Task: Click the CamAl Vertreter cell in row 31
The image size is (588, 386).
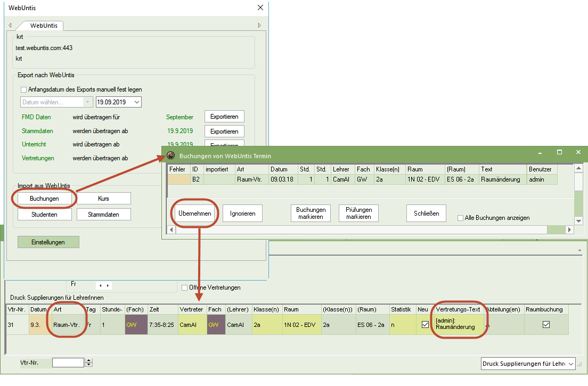Action: tap(192, 325)
